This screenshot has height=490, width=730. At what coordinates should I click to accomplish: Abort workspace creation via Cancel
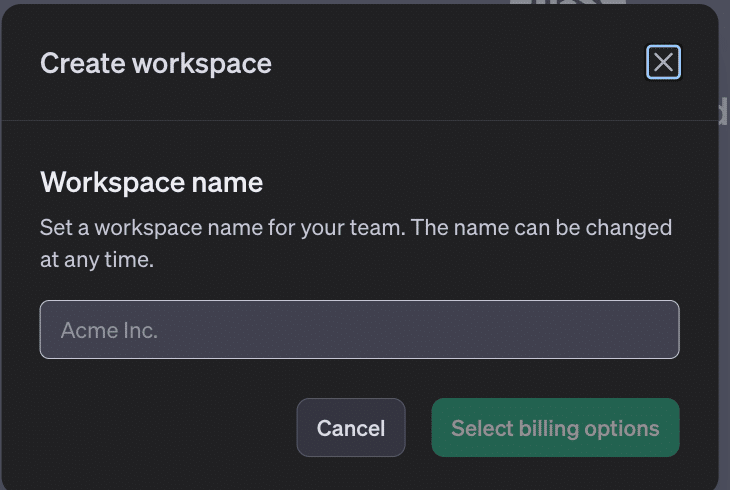(x=350, y=428)
